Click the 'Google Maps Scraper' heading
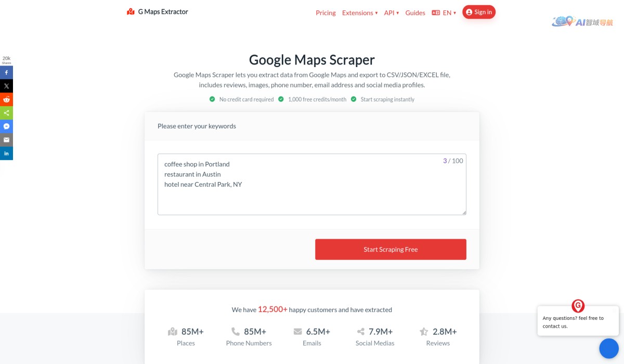Screen dimensions: 624x364 (312, 60)
